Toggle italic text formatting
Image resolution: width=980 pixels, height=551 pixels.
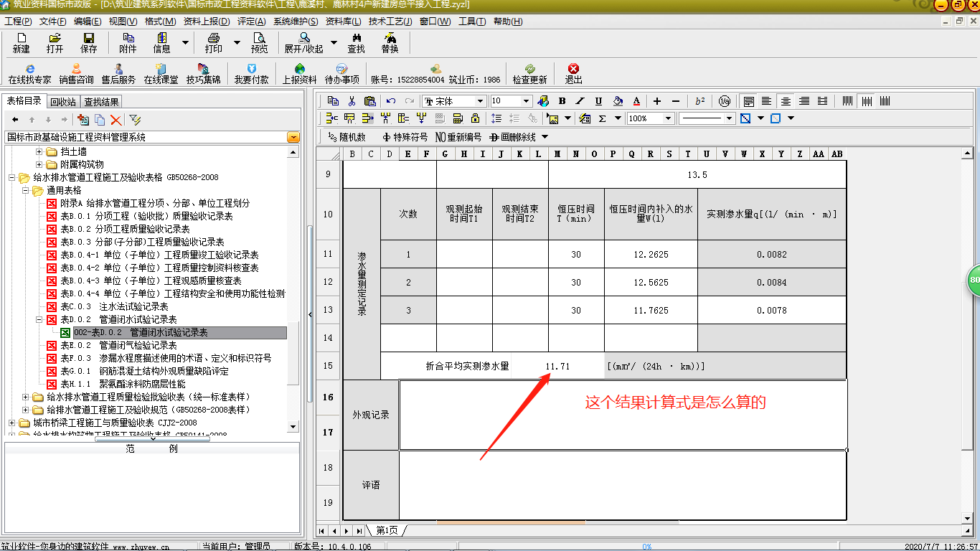coord(580,101)
